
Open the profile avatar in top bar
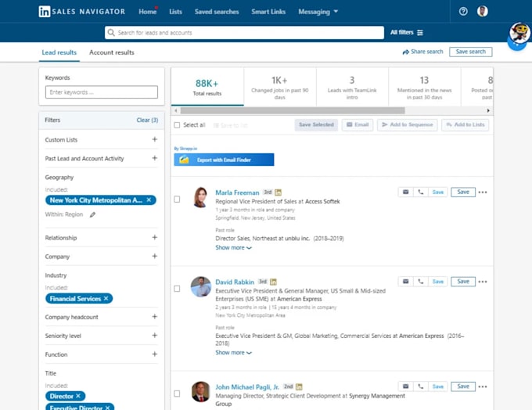click(483, 11)
